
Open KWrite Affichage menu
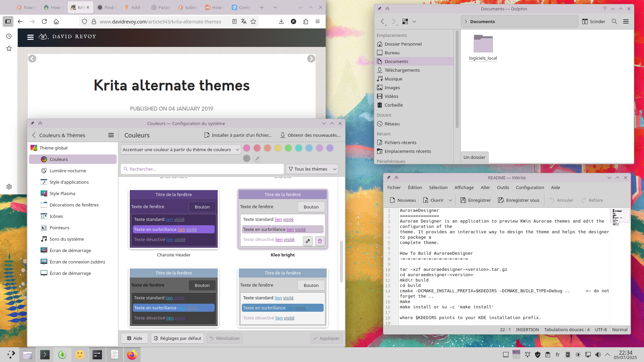(x=464, y=187)
